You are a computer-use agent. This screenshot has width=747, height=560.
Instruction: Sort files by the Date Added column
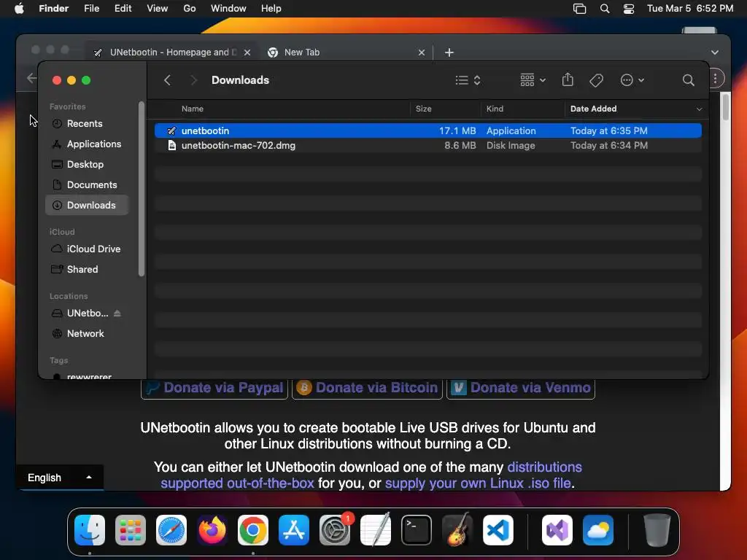pyautogui.click(x=593, y=109)
